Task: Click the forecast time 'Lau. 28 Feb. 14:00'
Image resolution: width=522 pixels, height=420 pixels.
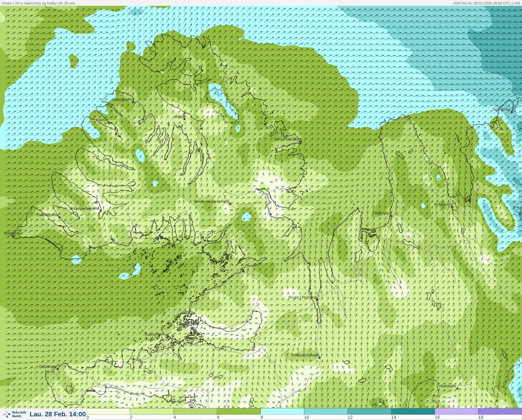Action: pyautogui.click(x=58, y=414)
